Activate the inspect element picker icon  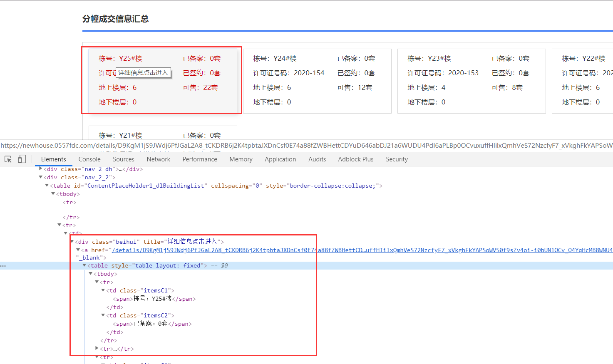pos(8,159)
